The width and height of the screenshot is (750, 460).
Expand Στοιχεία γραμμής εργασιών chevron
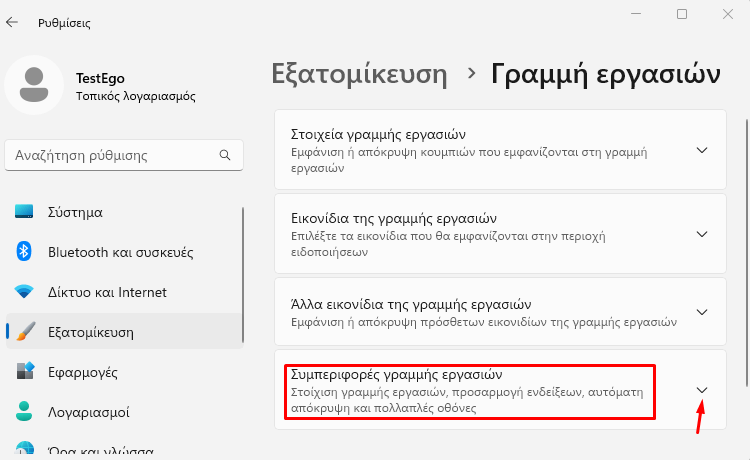pos(702,150)
